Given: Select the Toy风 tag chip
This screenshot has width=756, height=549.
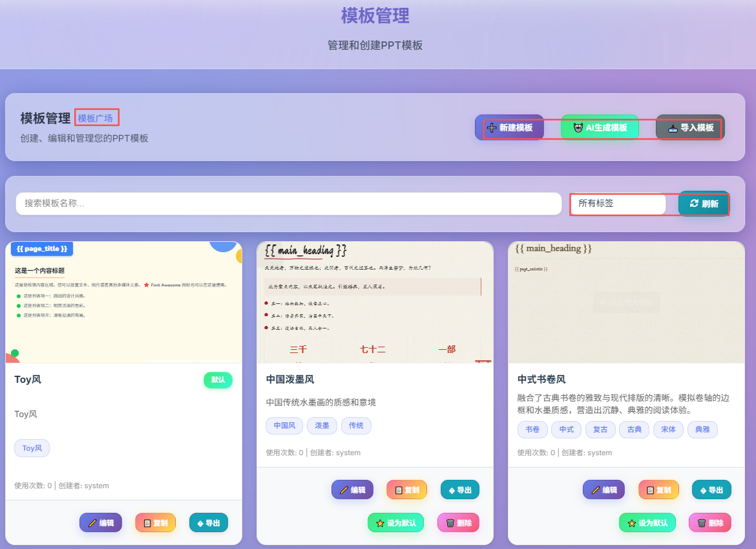Looking at the screenshot, I should click(x=32, y=448).
